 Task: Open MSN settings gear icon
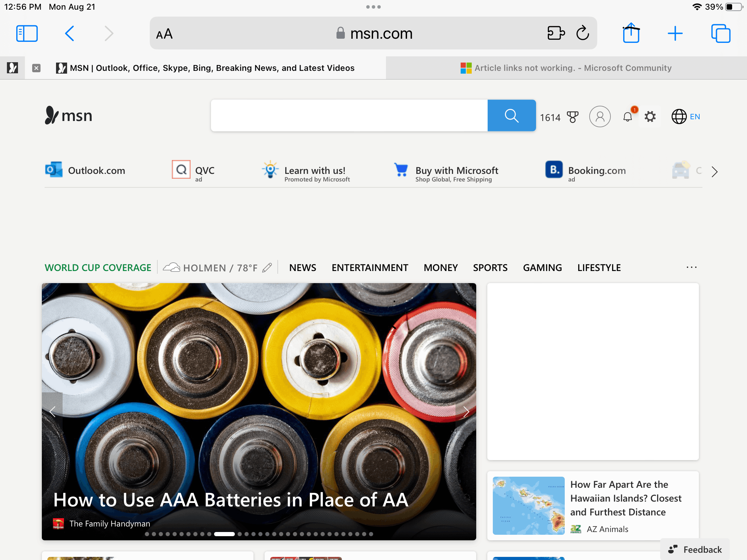[x=650, y=116]
